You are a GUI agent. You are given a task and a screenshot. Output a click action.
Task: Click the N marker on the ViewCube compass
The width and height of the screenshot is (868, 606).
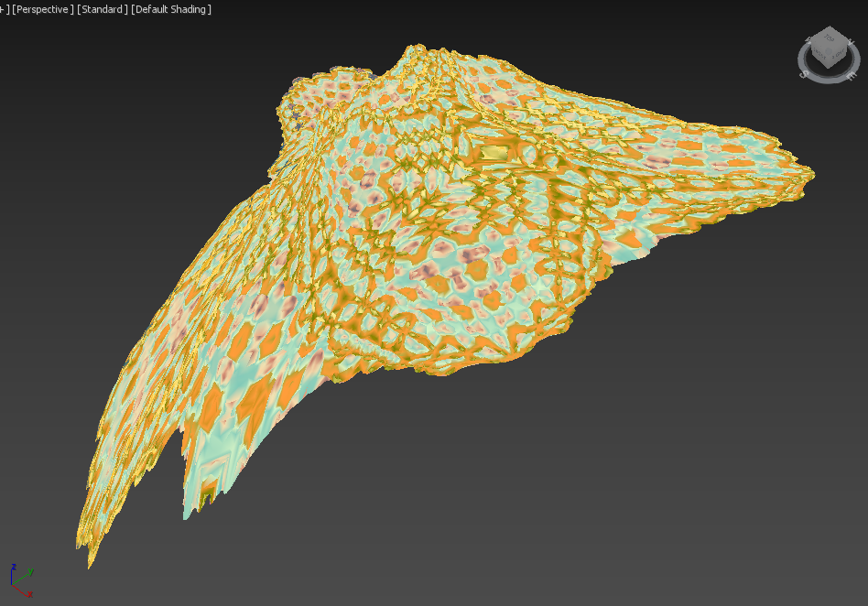click(x=852, y=41)
